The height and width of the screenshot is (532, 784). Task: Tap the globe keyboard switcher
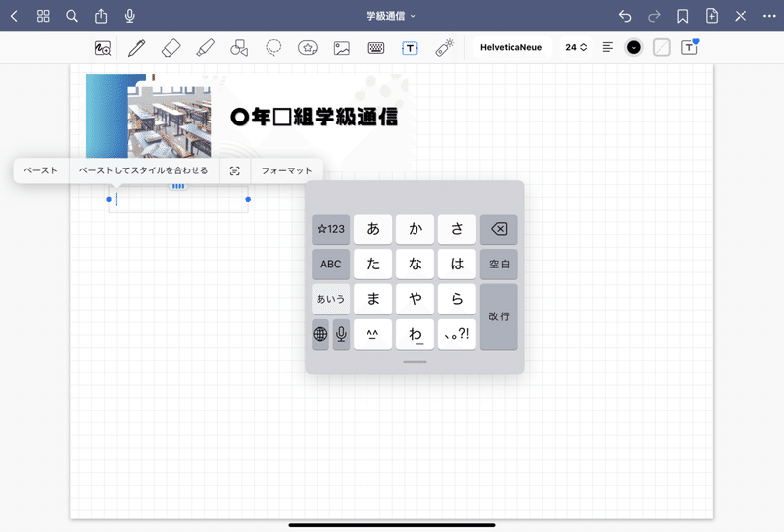click(x=320, y=334)
